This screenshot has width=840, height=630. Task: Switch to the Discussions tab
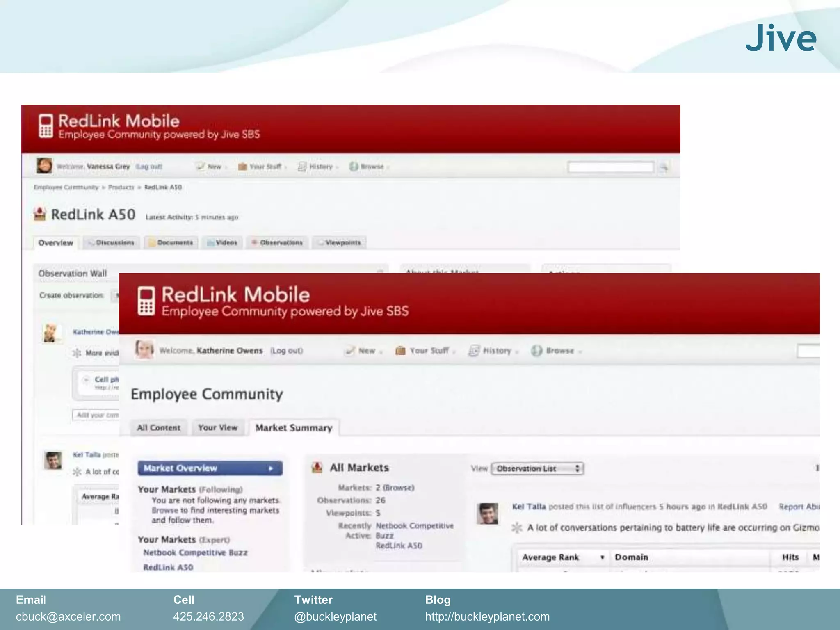click(111, 243)
